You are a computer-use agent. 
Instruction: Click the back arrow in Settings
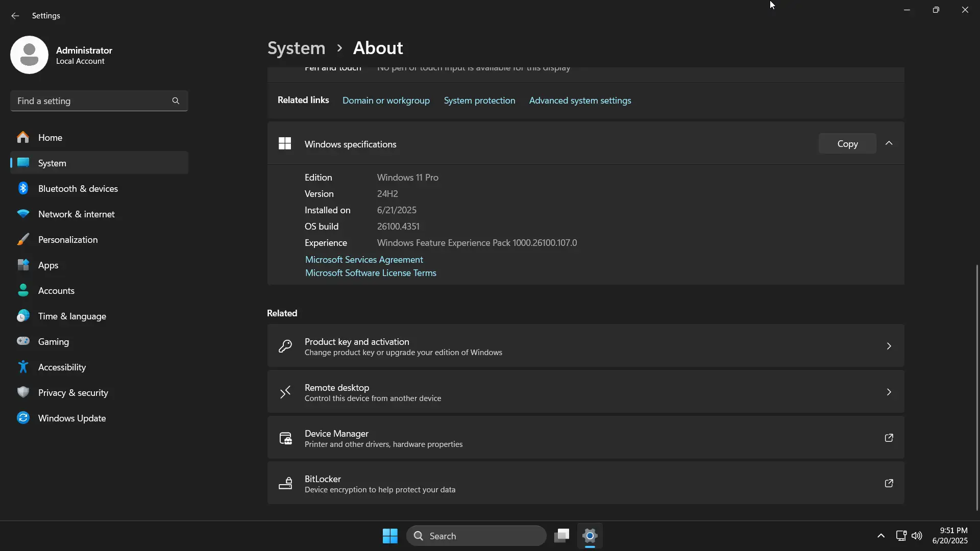(x=15, y=16)
